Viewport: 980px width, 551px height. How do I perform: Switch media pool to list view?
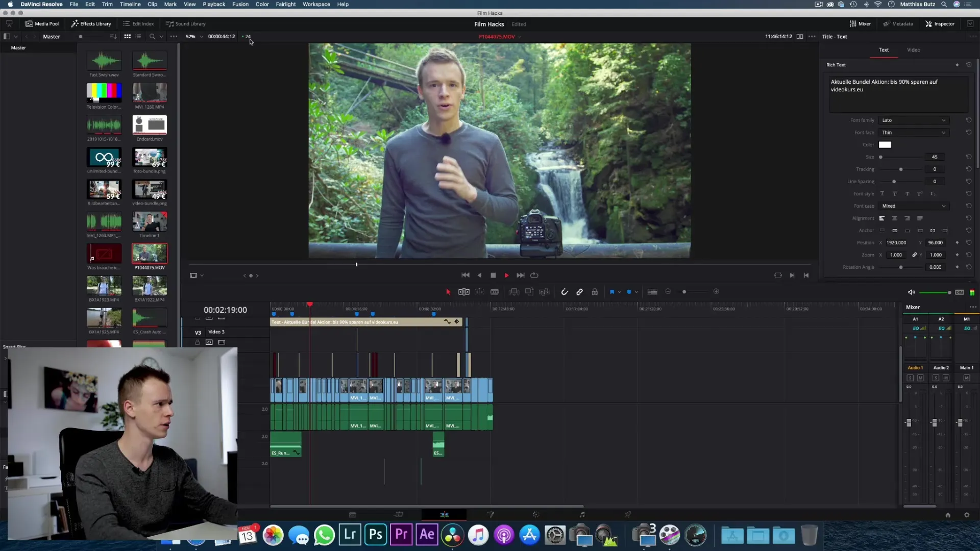138,37
